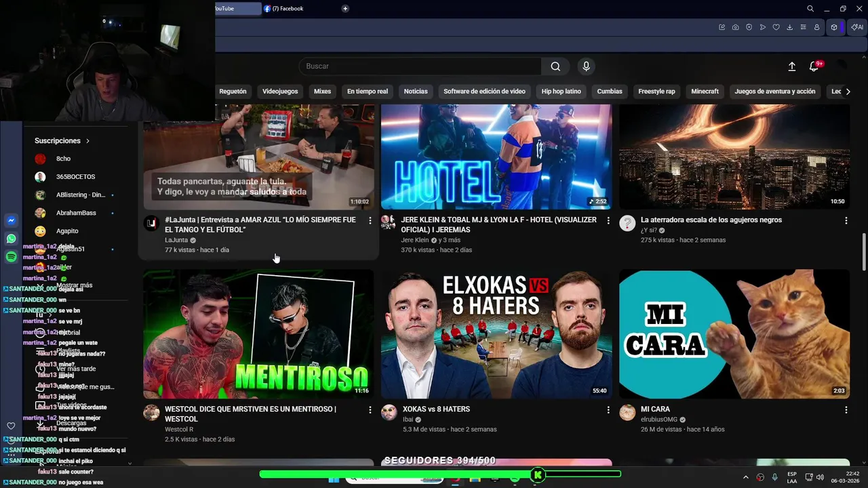The image size is (868, 488).
Task: Open more options for the #LaJunta video
Action: [x=370, y=221]
